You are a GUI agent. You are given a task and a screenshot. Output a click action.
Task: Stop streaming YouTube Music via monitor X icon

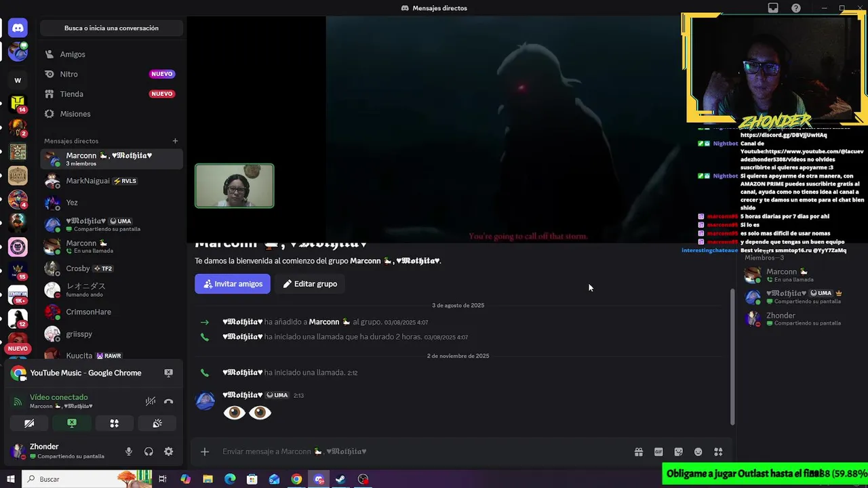tap(168, 373)
